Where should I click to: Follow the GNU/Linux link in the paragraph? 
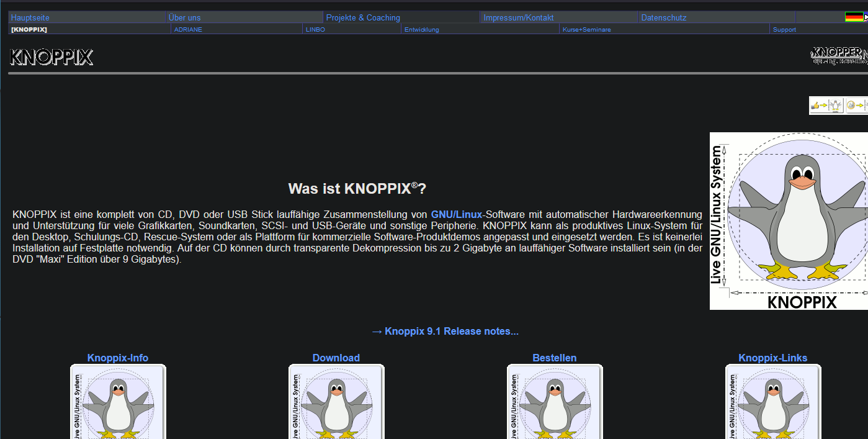tap(457, 214)
